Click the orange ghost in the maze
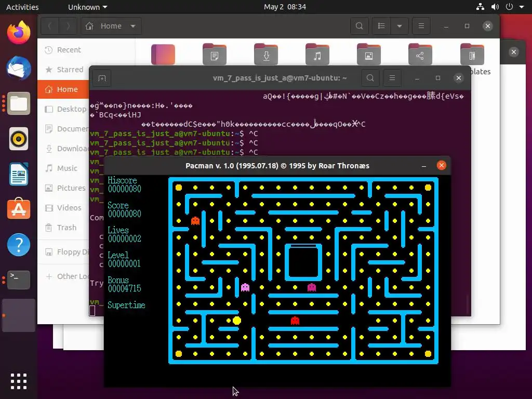Screen dimensions: 532x399 pyautogui.click(x=195, y=221)
